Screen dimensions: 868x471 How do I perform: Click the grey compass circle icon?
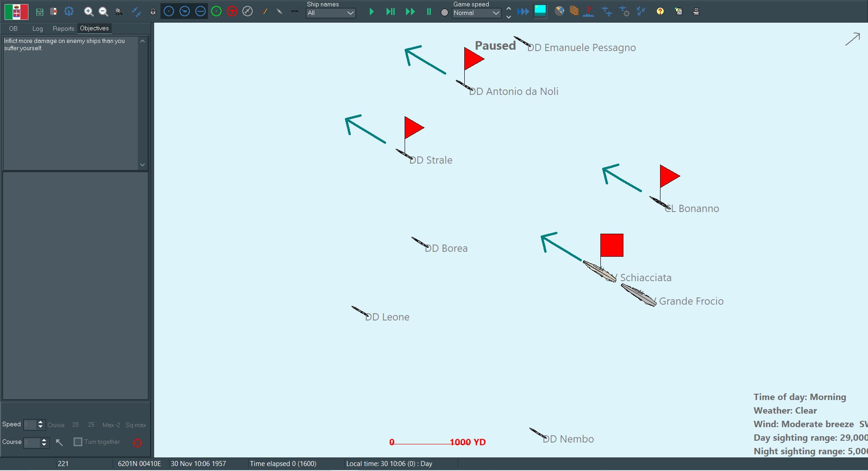coord(247,11)
